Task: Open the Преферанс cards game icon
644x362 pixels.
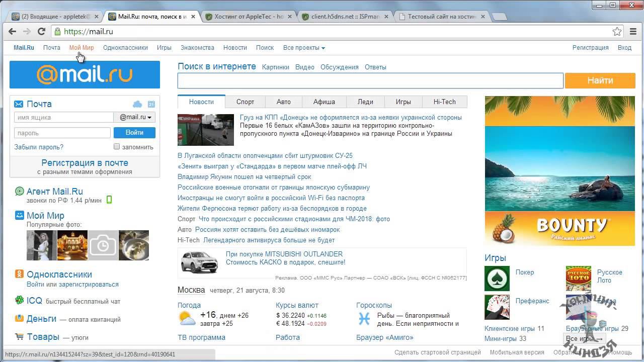Action: 497,307
